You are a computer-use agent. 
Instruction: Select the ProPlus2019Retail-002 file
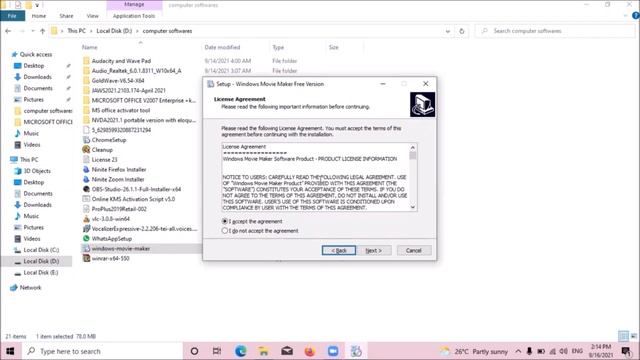tap(119, 209)
